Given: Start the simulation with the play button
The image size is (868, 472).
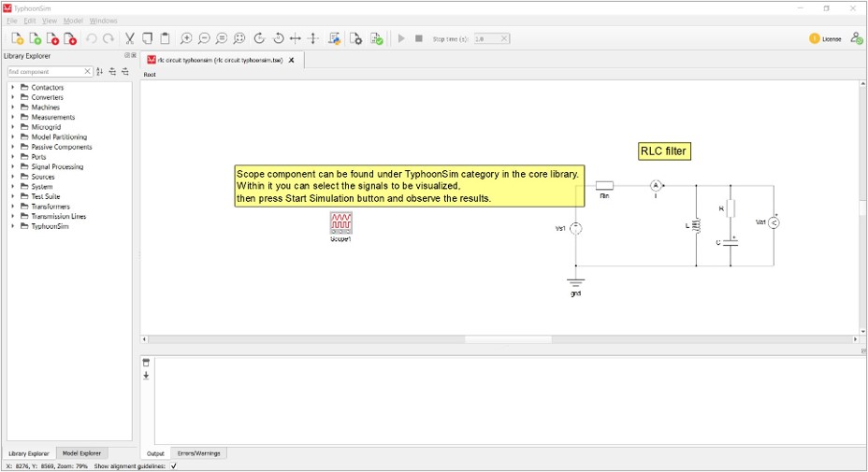Looking at the screenshot, I should coord(401,38).
